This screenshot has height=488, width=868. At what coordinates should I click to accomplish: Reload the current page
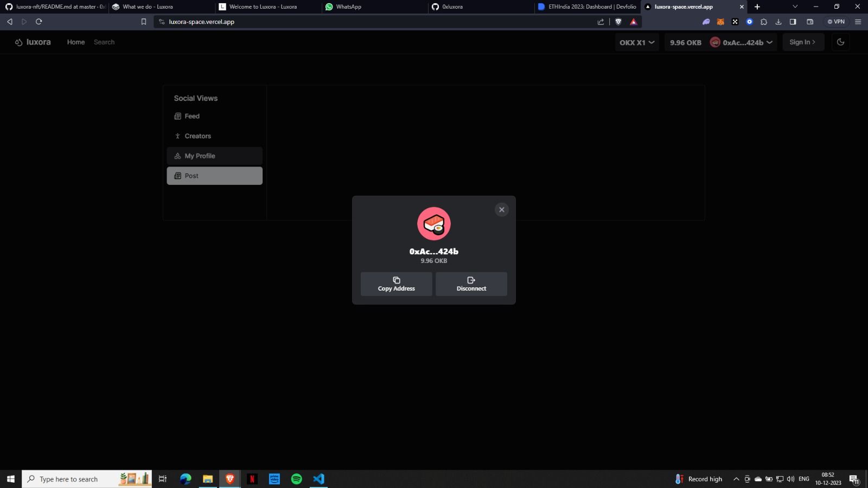pos(39,22)
